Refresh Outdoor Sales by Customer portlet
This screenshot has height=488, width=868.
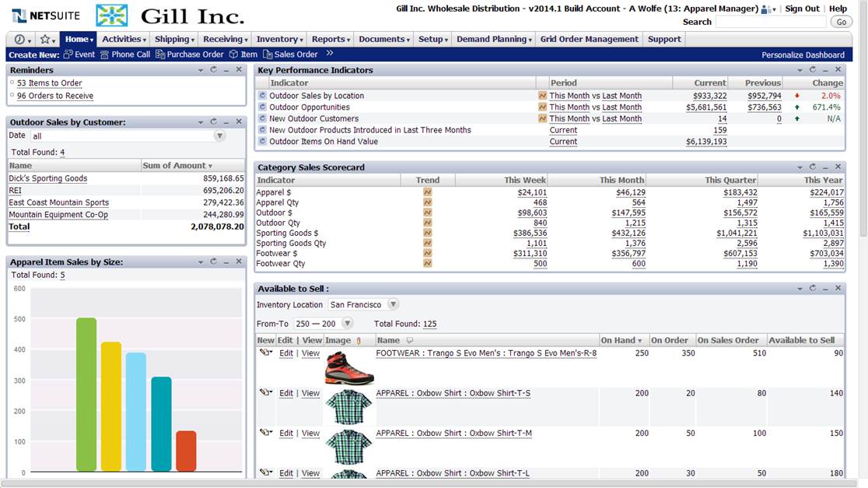point(213,122)
